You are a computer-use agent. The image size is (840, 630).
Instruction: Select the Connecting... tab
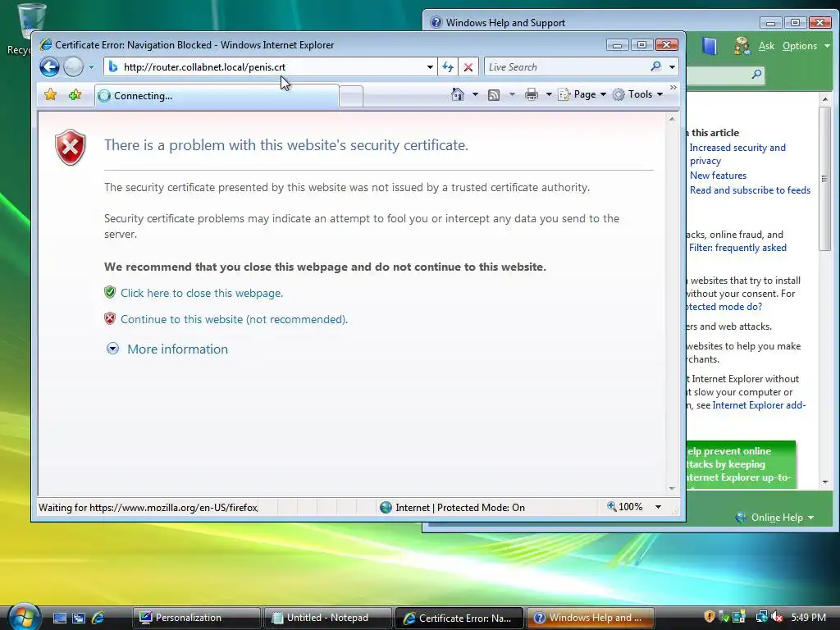tap(217, 96)
